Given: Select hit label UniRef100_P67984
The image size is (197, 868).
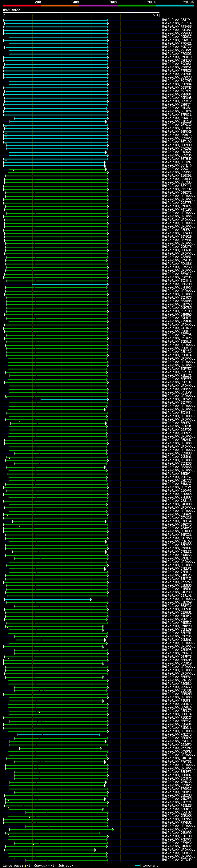Looking at the screenshot, I should [177, 240].
